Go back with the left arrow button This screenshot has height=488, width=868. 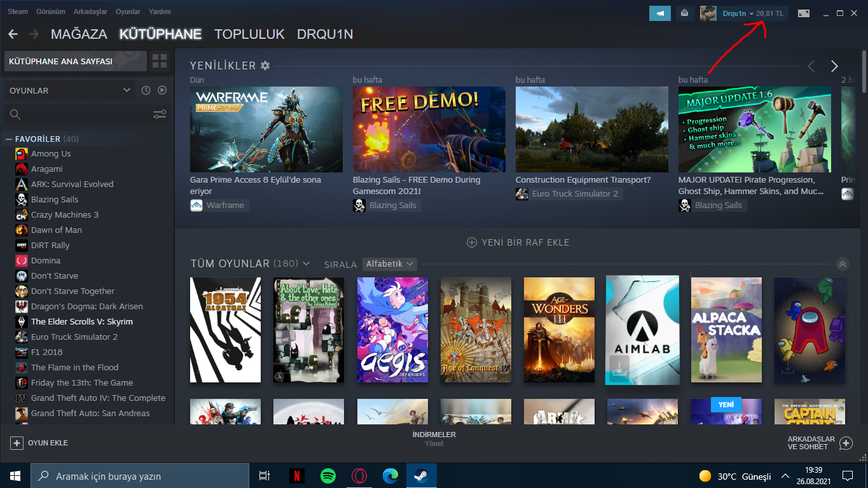[13, 34]
